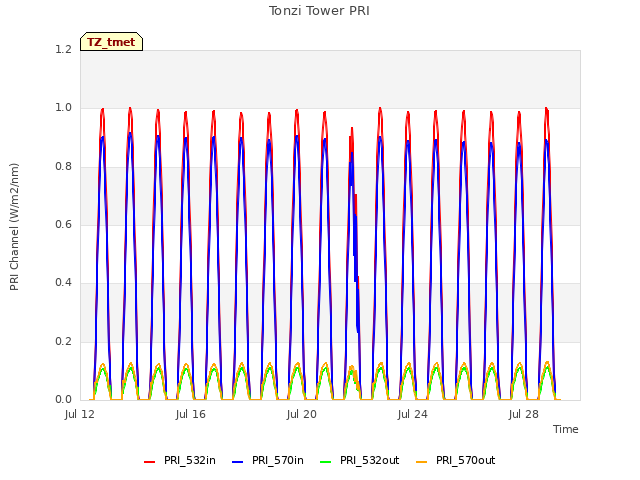Click the 0.2 y-axis tick label

point(63,341)
